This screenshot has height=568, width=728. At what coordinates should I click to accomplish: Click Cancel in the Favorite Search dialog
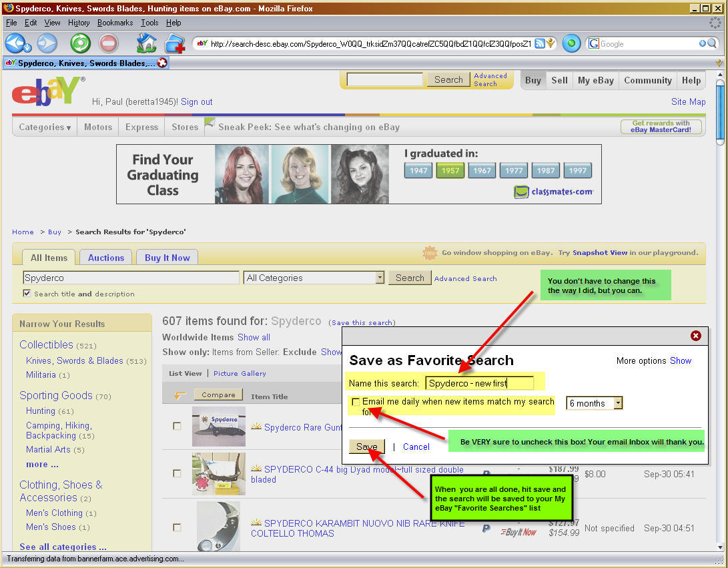tap(416, 447)
